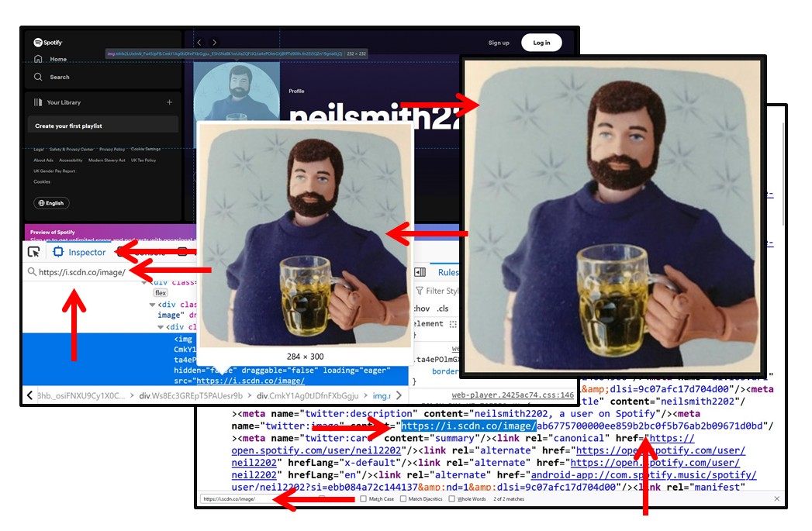Select the img breadcrumb item
The width and height of the screenshot is (812, 531).
[x=382, y=395]
